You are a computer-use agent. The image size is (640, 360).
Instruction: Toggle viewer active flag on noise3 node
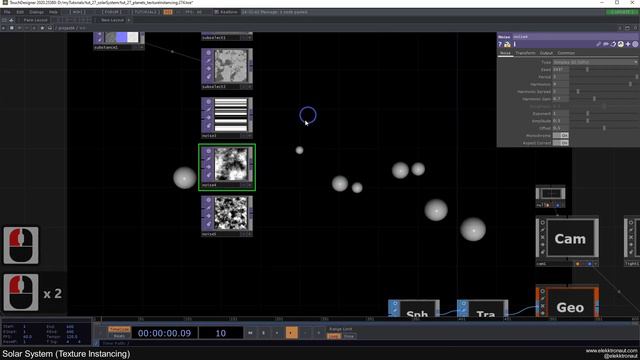point(208,102)
